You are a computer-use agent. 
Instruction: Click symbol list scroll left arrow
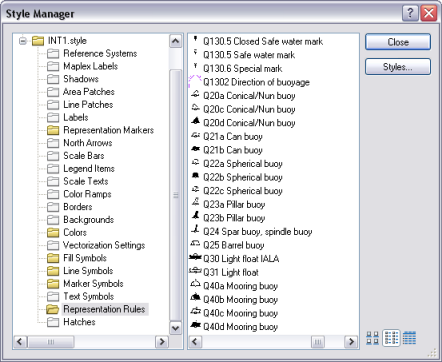195,342
